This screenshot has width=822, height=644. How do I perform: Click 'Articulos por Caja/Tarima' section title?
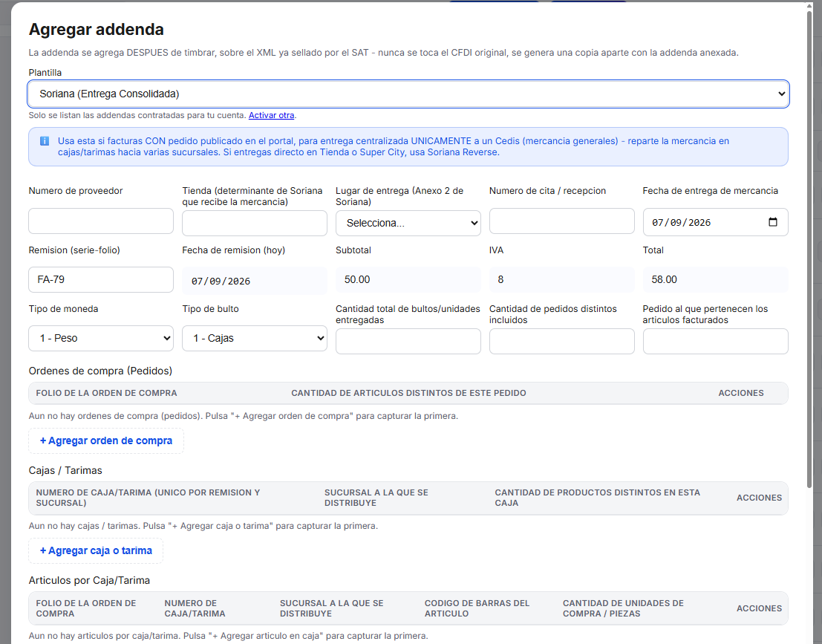89,581
